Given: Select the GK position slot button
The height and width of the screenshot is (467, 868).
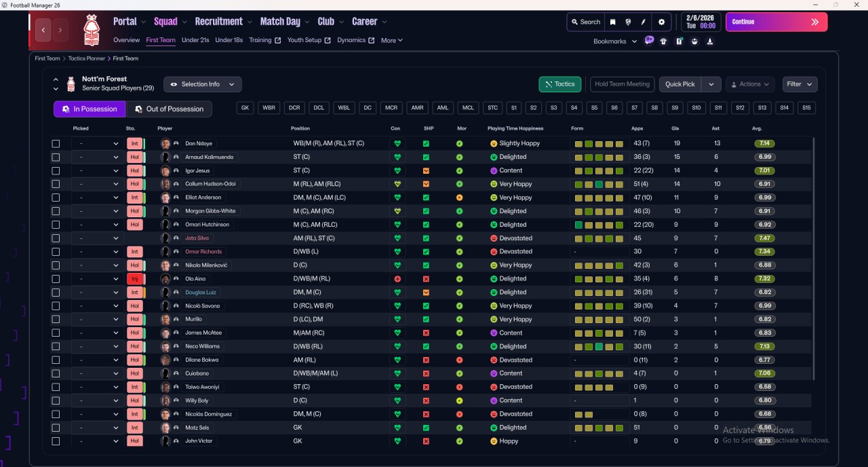Looking at the screenshot, I should pos(245,108).
